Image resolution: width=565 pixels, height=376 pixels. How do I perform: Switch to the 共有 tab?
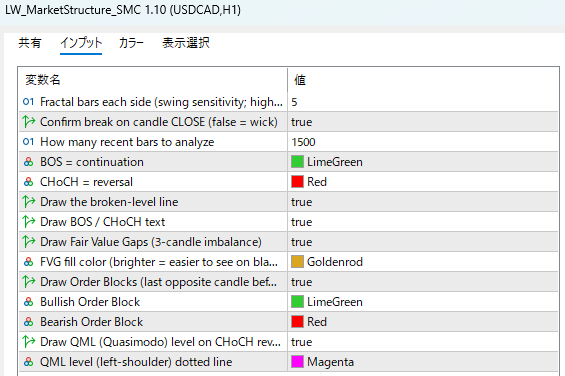(30, 43)
